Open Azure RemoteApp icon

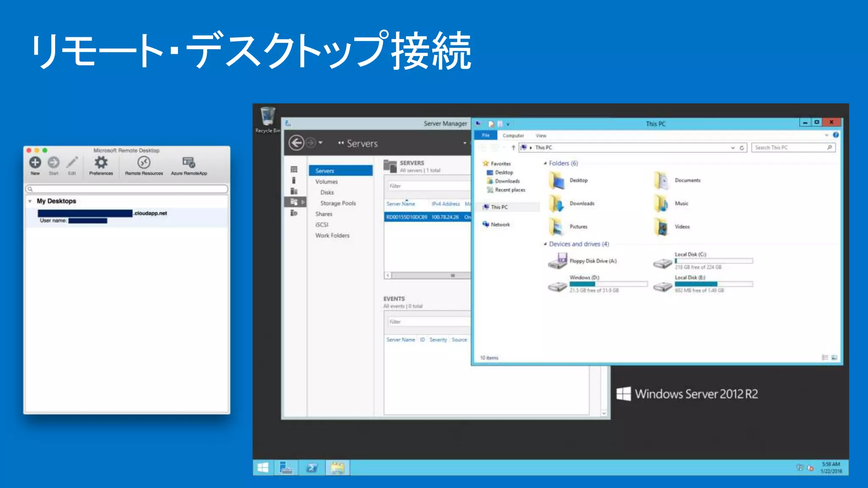[189, 163]
